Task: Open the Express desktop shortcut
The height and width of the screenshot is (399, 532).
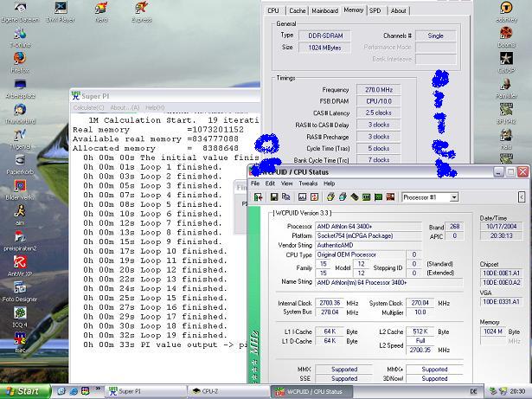Action: coord(142,12)
